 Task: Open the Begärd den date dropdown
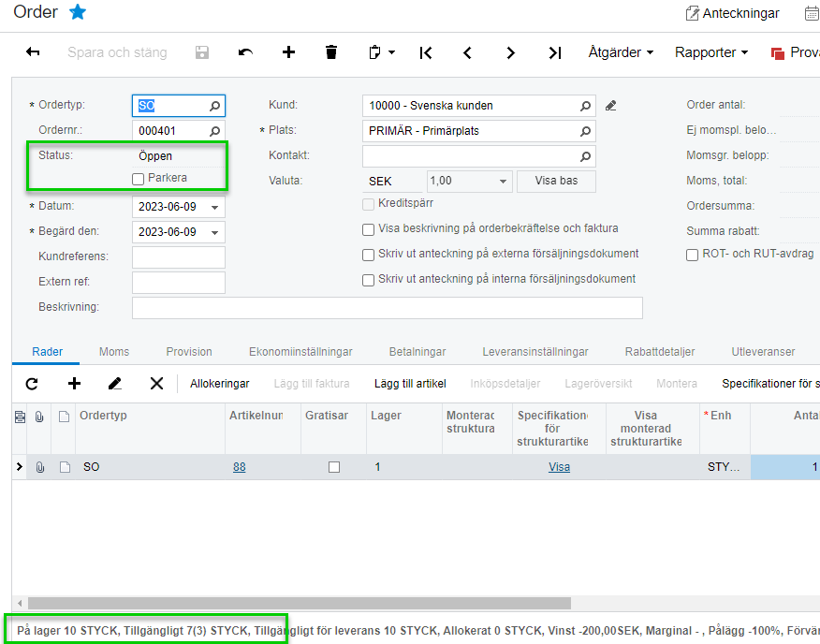tap(214, 233)
